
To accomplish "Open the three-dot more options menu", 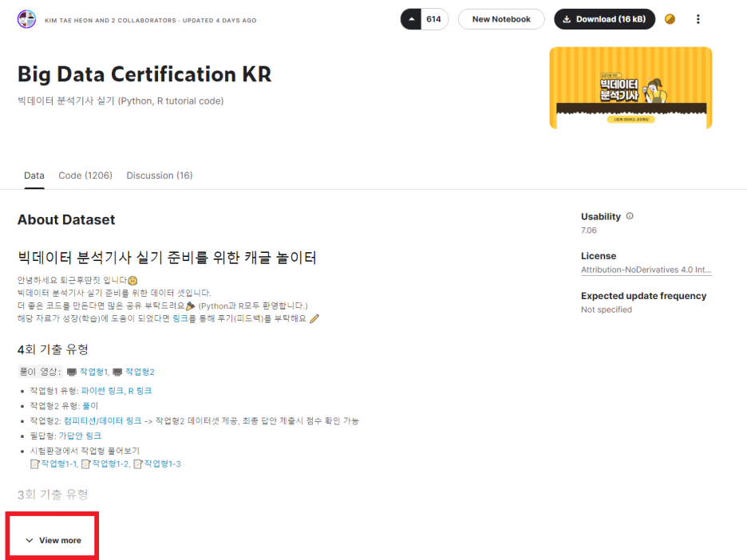I will (698, 19).
